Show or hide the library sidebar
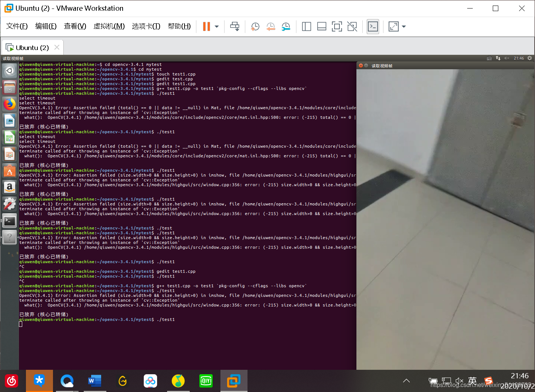The height and width of the screenshot is (392, 535). (x=306, y=26)
